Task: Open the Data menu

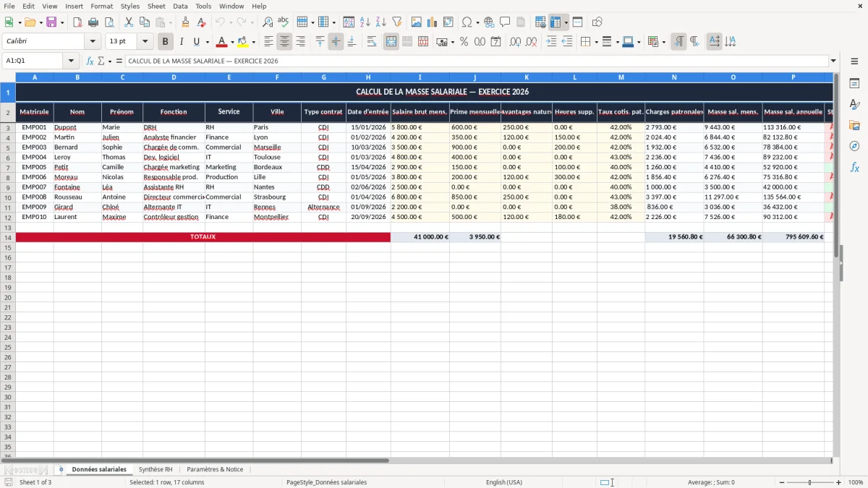Action: click(x=180, y=6)
